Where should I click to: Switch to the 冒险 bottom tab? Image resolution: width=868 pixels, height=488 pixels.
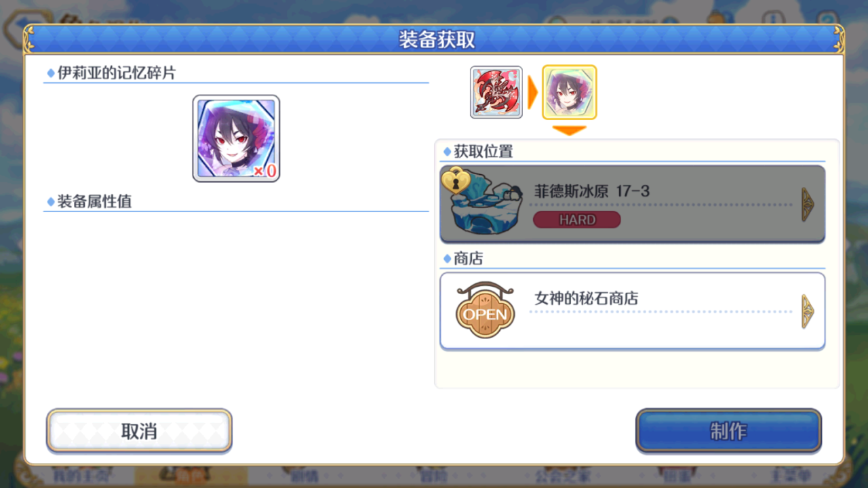tap(433, 476)
